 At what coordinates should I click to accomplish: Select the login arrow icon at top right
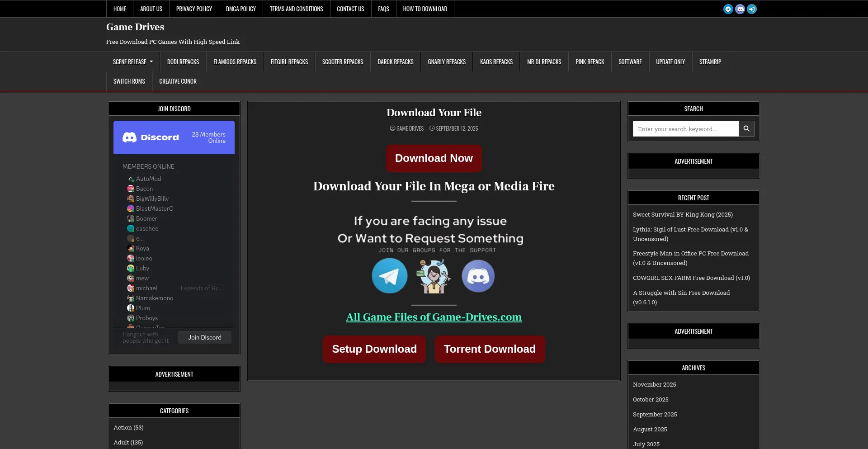[x=752, y=9]
